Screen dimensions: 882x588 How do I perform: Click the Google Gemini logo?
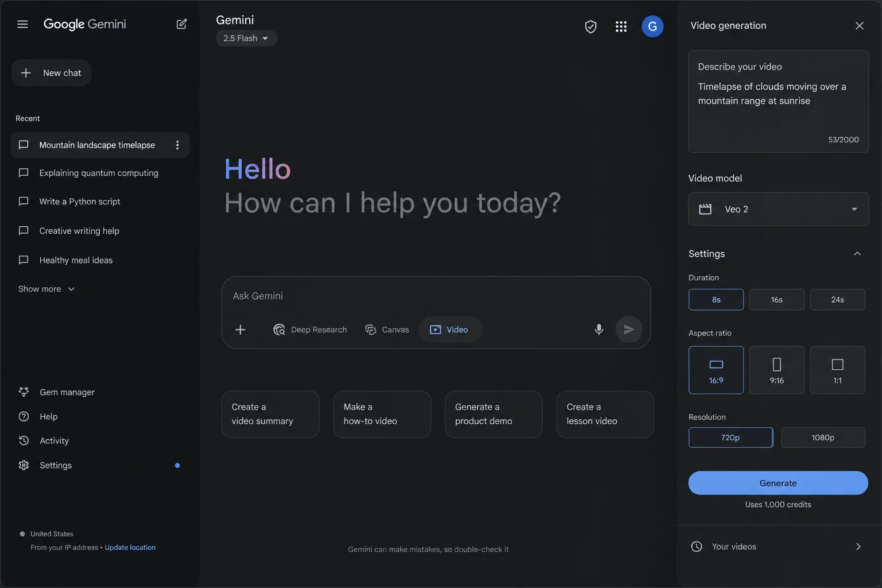tap(85, 24)
